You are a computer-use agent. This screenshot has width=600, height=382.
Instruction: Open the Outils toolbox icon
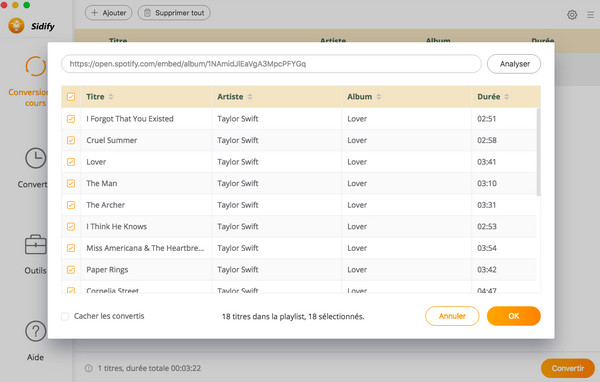(36, 244)
